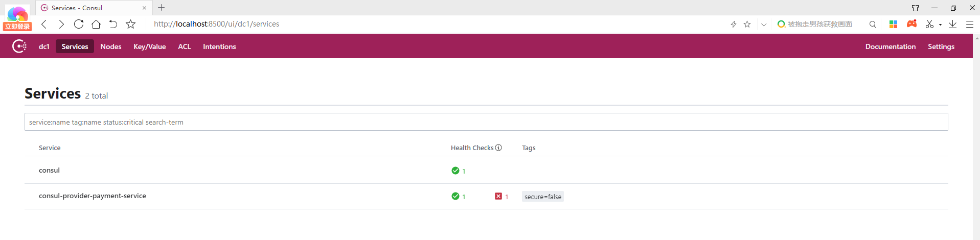
Task: Expand the screenshot tool dropdown arrow
Action: pyautogui.click(x=940, y=25)
